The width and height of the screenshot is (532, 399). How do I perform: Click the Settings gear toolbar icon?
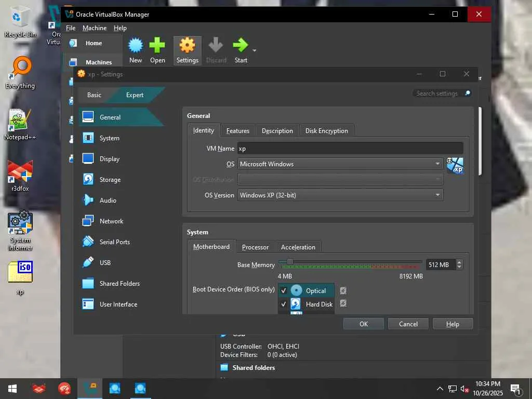pos(187,46)
